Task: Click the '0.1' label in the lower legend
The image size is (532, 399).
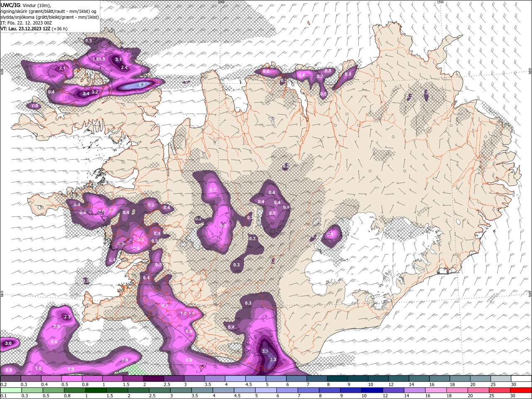Action: (3, 396)
